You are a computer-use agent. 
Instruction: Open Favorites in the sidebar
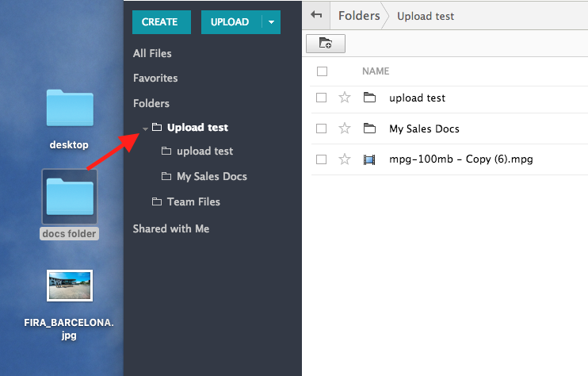(x=155, y=78)
